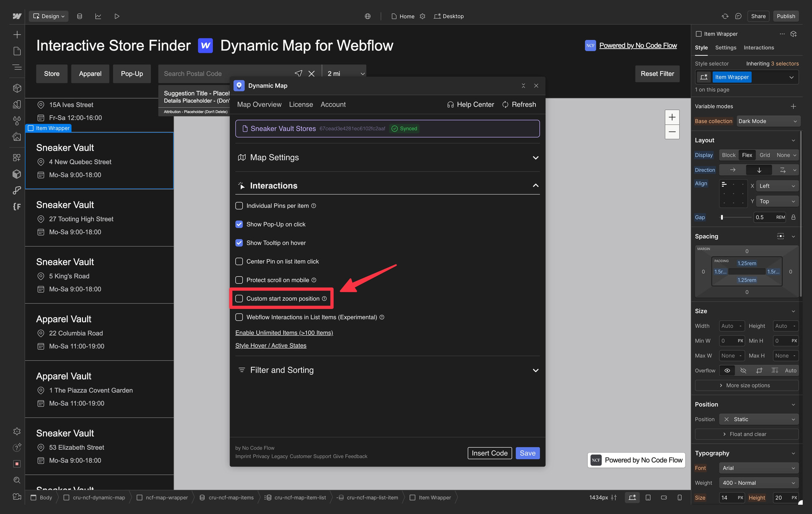Open Enable Unlimited Items link
812x514 pixels.
coord(284,333)
